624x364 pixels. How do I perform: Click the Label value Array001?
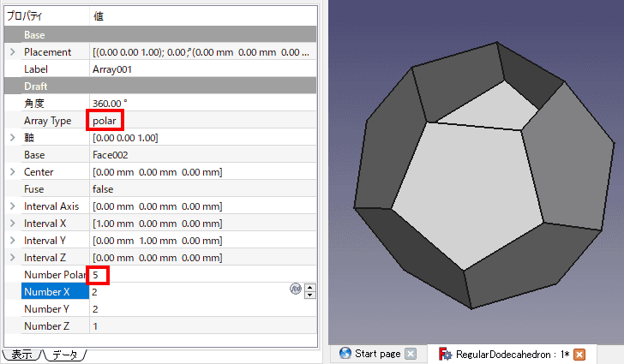(112, 69)
